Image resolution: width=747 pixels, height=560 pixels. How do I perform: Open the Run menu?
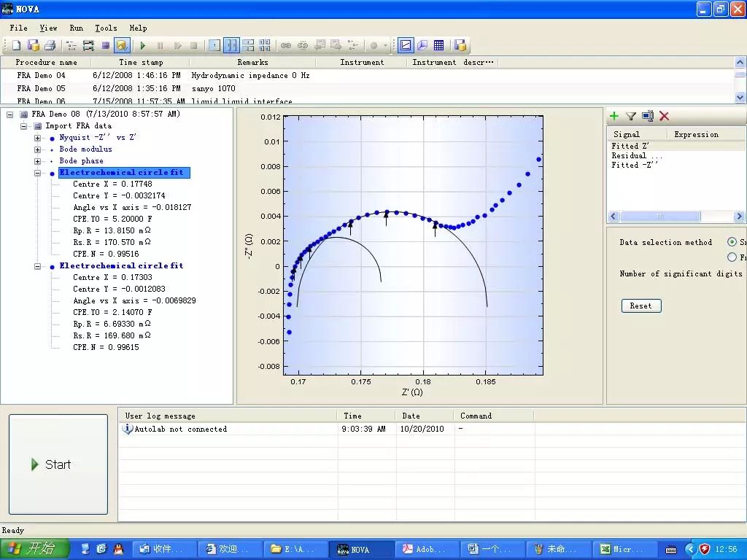pos(76,28)
